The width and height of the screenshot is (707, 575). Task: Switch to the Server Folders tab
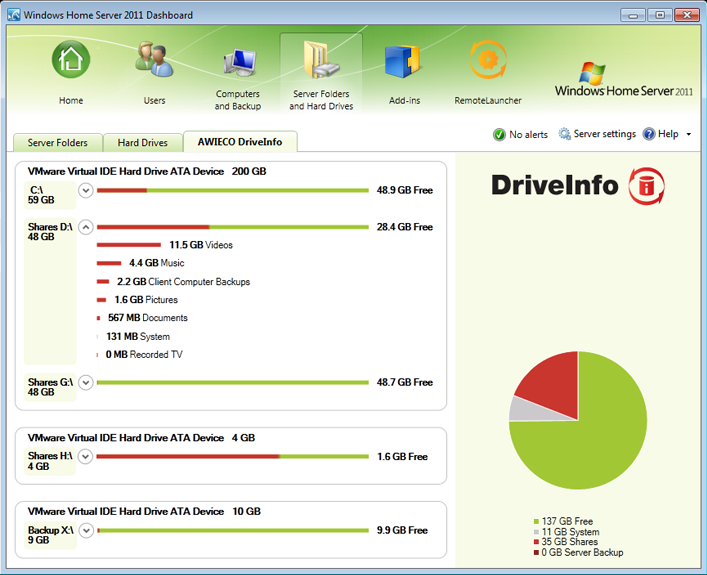tap(57, 143)
